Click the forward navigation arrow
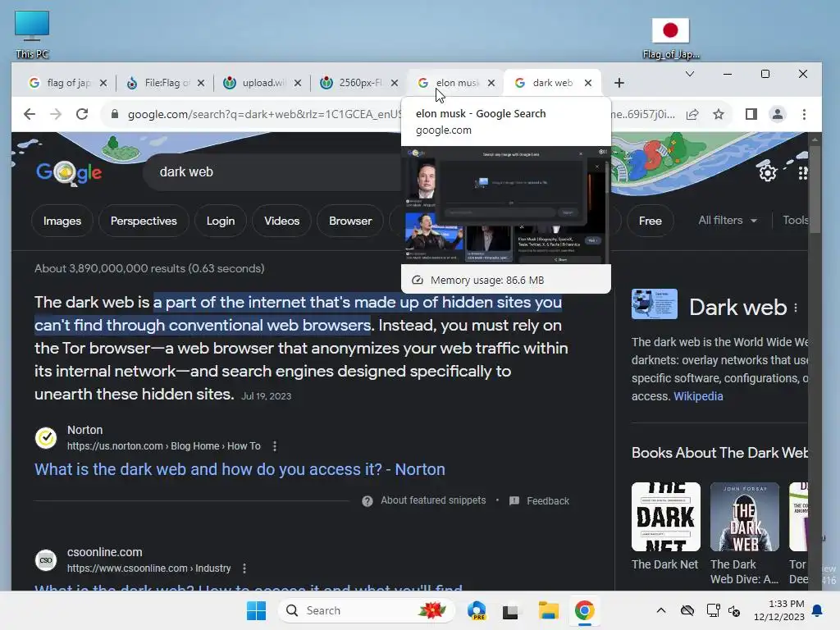Screen dimensions: 840x630 pos(56,114)
